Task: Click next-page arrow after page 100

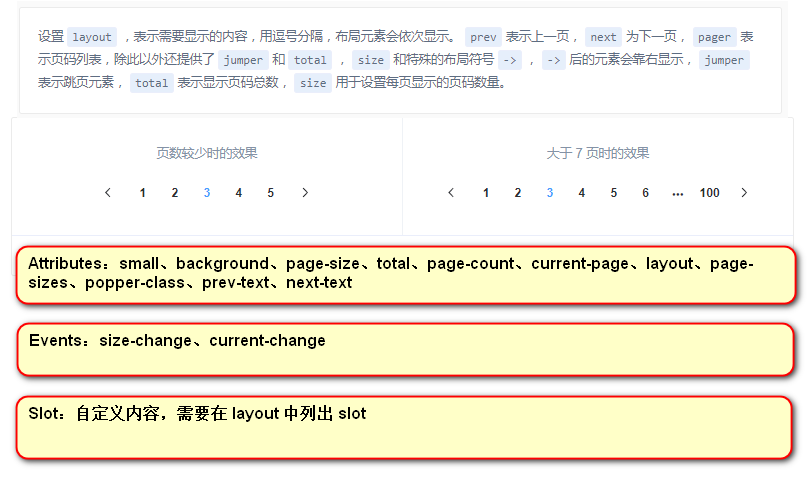Action: click(744, 193)
